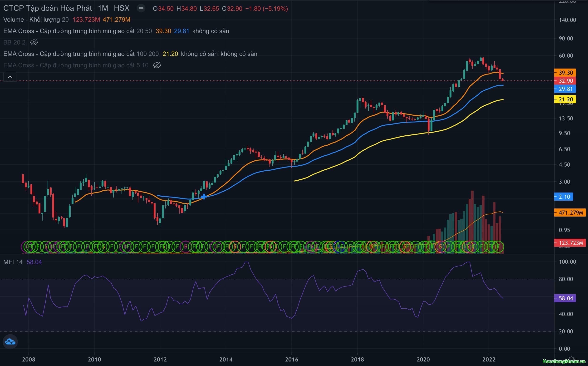The width and height of the screenshot is (588, 366).
Task: Click the purple 58.04 MFI value label
Action: pos(565,298)
